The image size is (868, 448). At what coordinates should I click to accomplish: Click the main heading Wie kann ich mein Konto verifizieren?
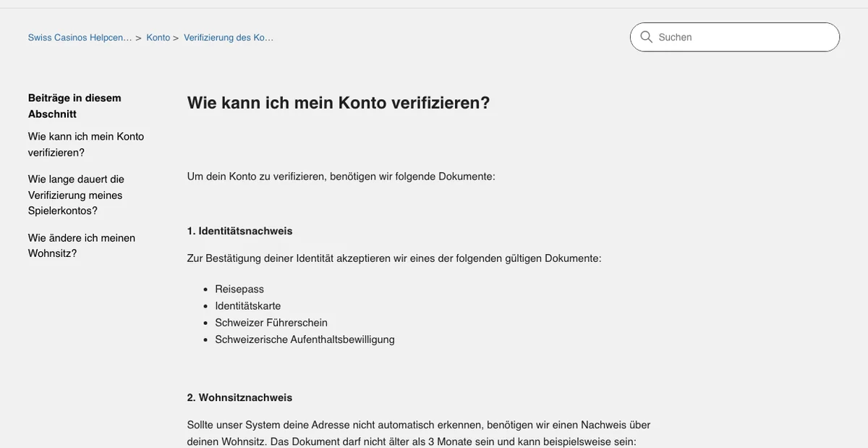(x=339, y=103)
